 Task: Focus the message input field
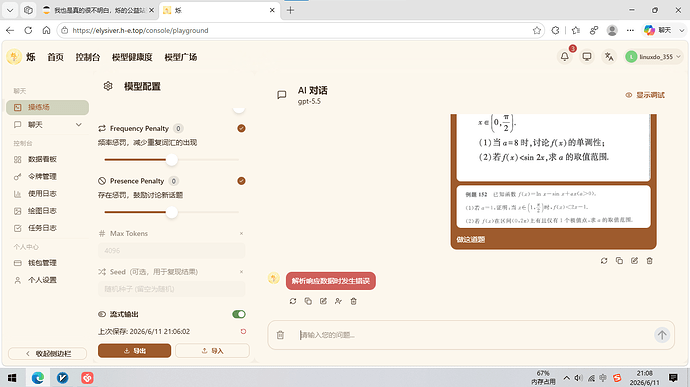coord(473,335)
